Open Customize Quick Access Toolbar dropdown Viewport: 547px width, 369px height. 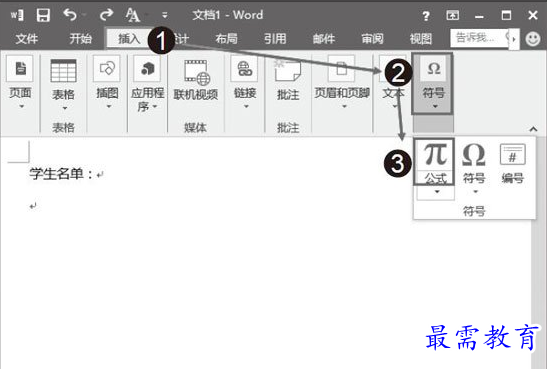point(165,15)
